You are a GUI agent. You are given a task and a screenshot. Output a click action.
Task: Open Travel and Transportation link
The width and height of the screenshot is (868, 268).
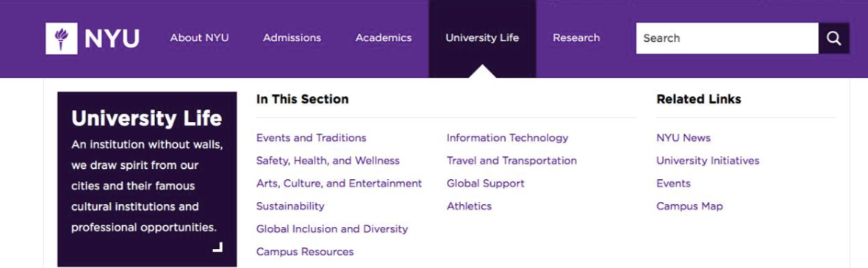tap(512, 161)
